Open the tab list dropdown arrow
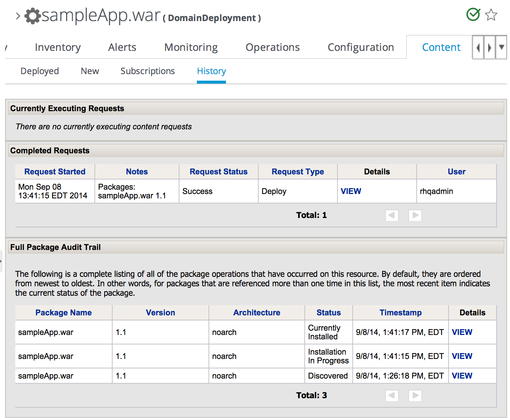Image resolution: width=510 pixels, height=420 pixels. pos(502,47)
